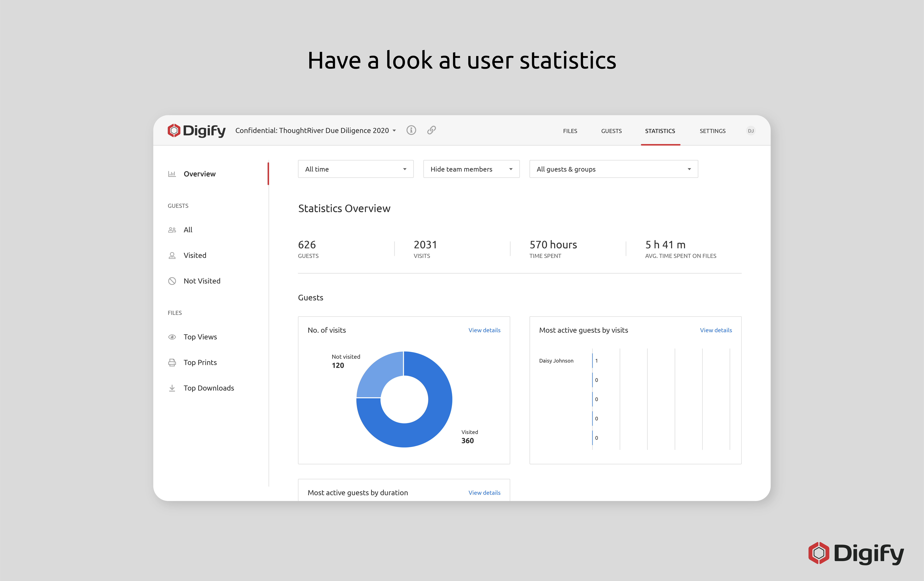Click the Not Visited blocked icon
The image size is (924, 581).
tap(172, 281)
